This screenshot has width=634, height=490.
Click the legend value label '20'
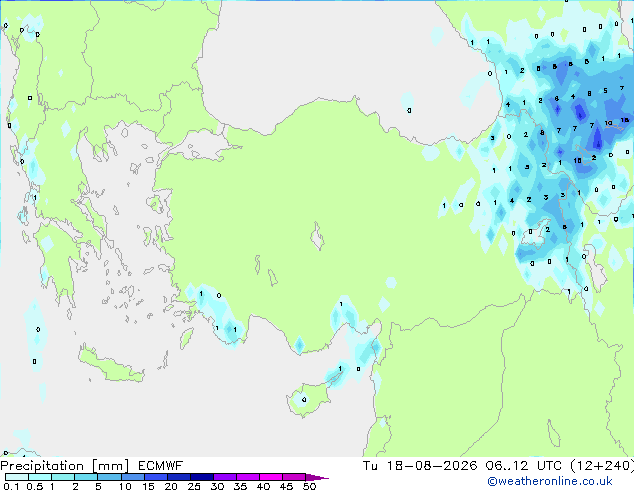pos(171,486)
